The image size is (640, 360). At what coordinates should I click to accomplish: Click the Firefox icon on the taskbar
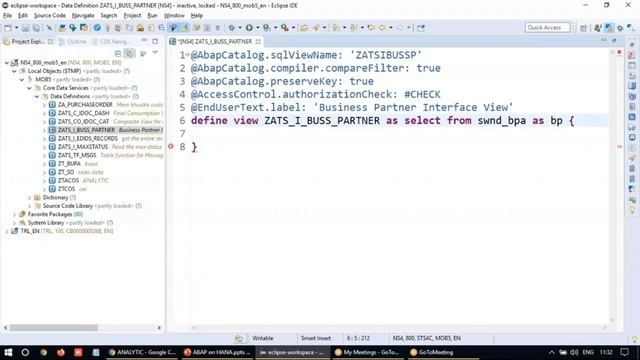click(61, 352)
